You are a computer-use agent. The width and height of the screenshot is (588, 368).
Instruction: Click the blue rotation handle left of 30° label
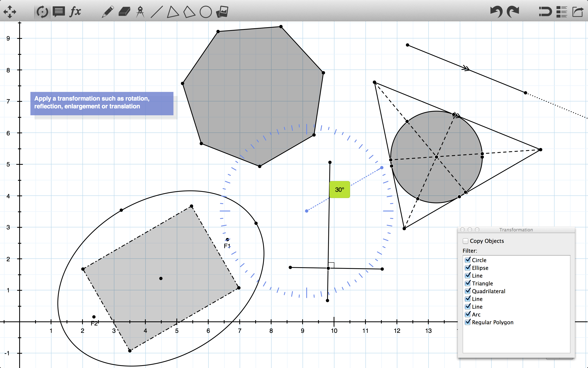(x=307, y=211)
